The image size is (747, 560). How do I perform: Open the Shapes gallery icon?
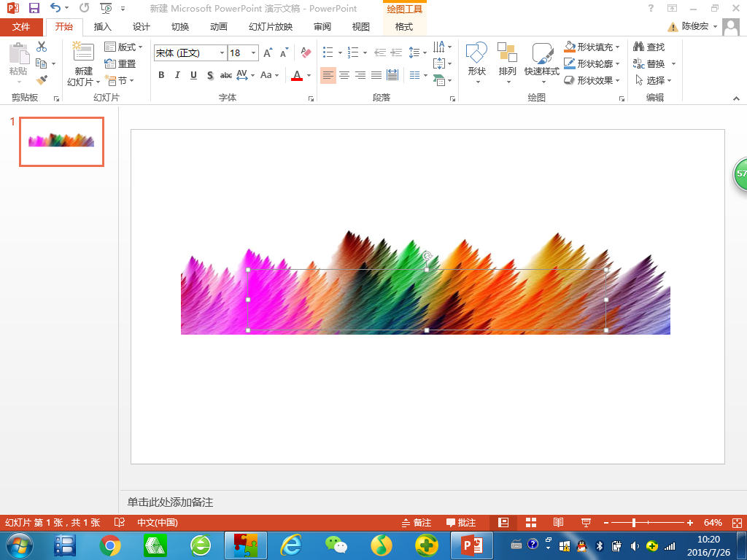pos(476,52)
